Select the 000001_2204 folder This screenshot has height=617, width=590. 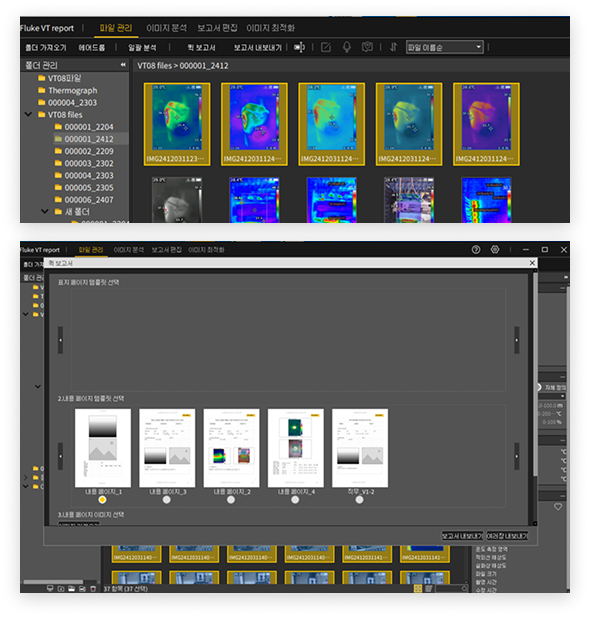pos(84,127)
